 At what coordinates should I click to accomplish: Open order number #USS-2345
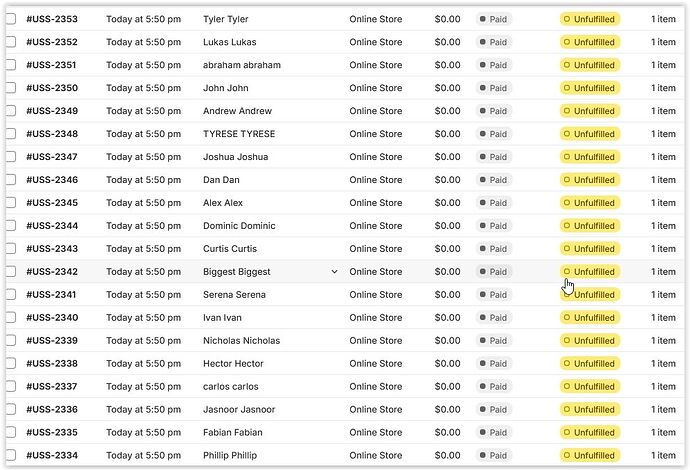(52, 203)
